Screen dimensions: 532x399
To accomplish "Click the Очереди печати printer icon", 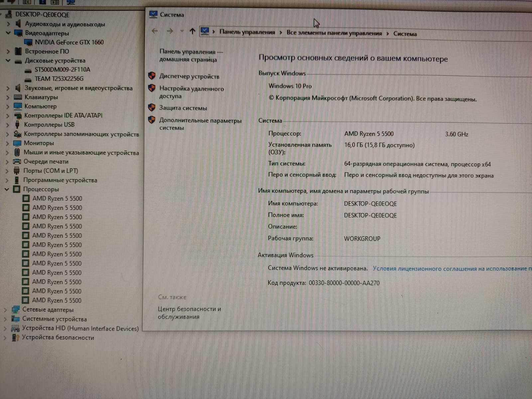I will (17, 162).
